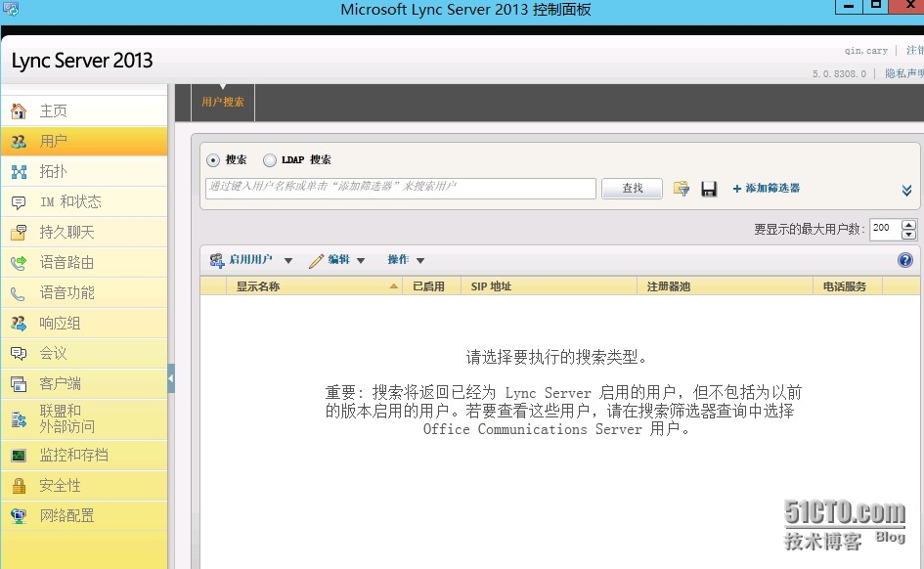The image size is (924, 569).
Task: Click the phone icon beside 语音功能
Action: [19, 293]
